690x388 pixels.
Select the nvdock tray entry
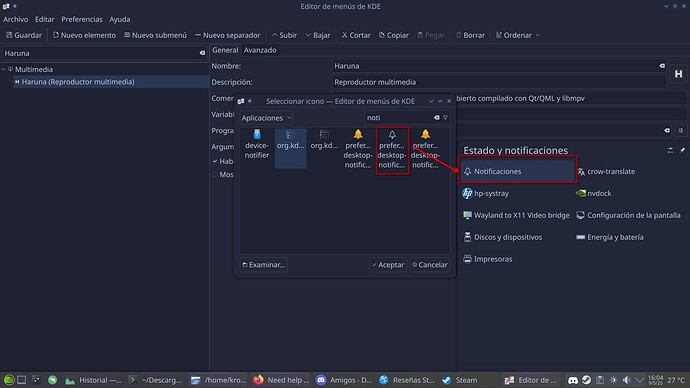(x=594, y=193)
